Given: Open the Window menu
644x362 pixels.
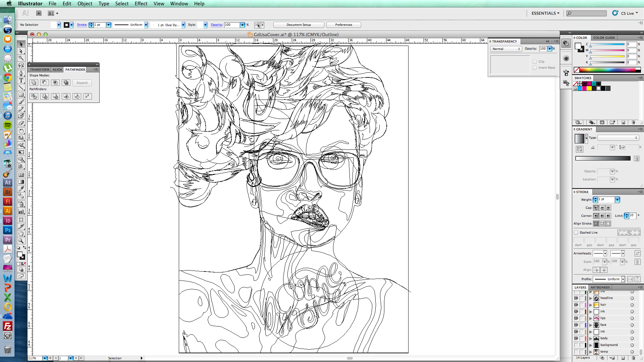Looking at the screenshot, I should pos(179,4).
